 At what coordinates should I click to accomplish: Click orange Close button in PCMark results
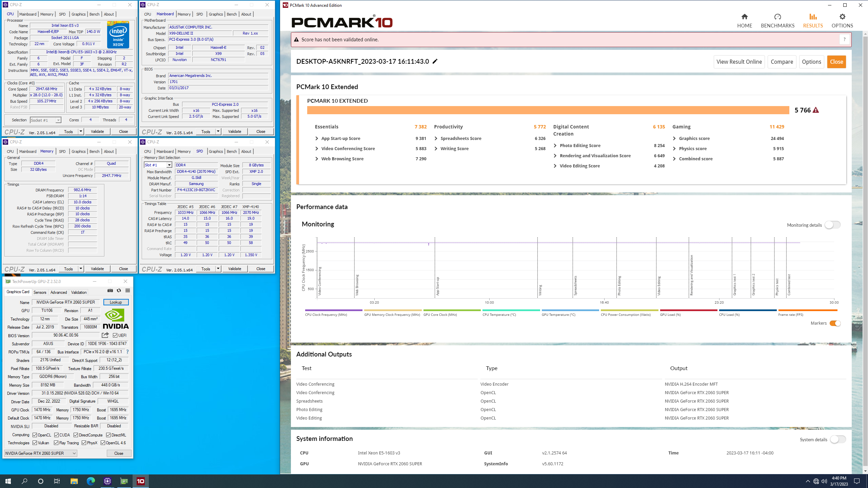click(x=836, y=62)
